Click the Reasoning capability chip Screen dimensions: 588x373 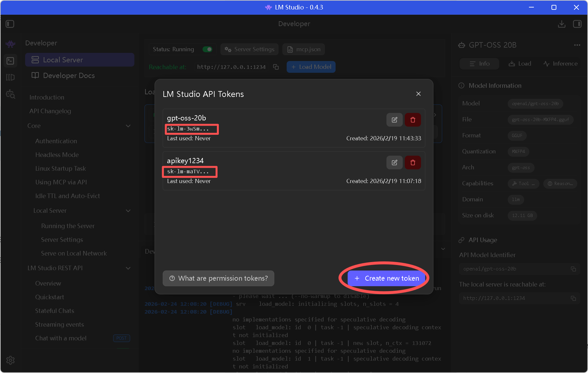[560, 184]
